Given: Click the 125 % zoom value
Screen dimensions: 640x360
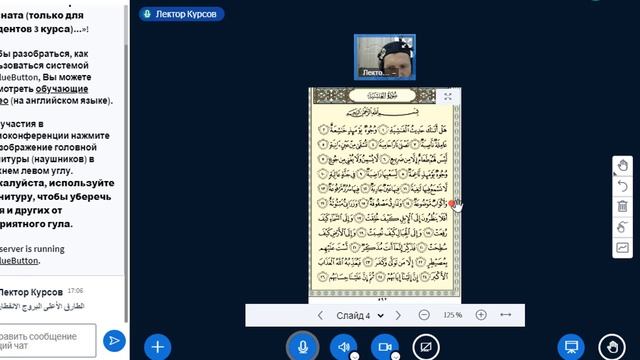Looking at the screenshot, I should (452, 315).
